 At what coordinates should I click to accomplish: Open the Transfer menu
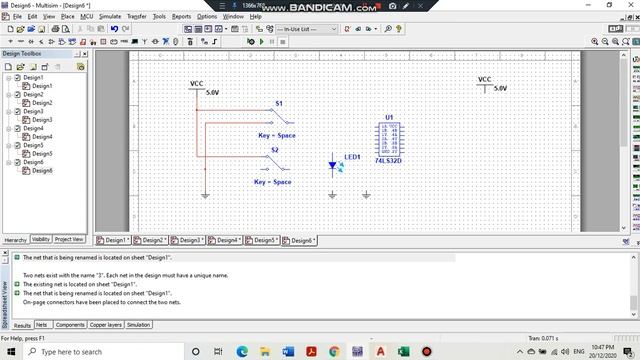tap(136, 17)
